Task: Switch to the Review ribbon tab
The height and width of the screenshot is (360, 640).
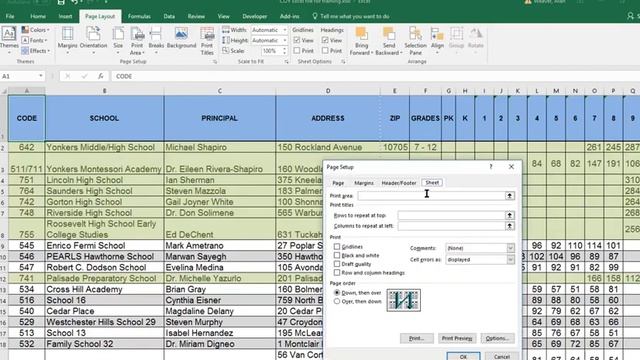Action: pyautogui.click(x=196, y=16)
